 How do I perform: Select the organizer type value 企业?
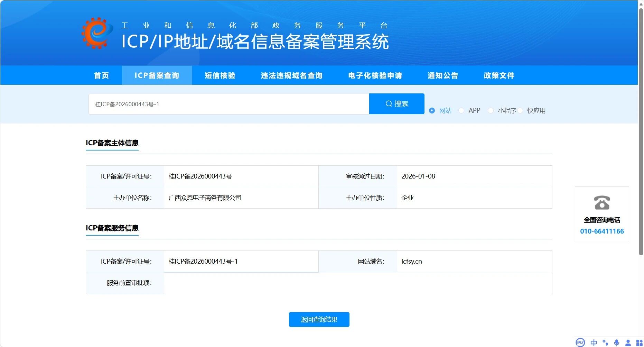click(x=408, y=198)
